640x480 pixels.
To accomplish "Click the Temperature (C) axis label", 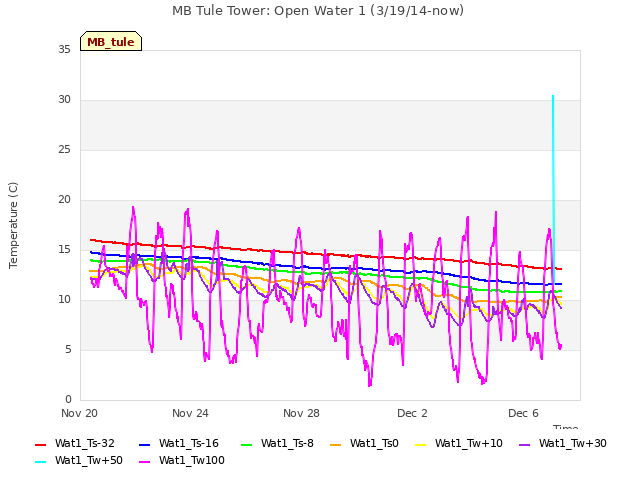I will point(13,225).
